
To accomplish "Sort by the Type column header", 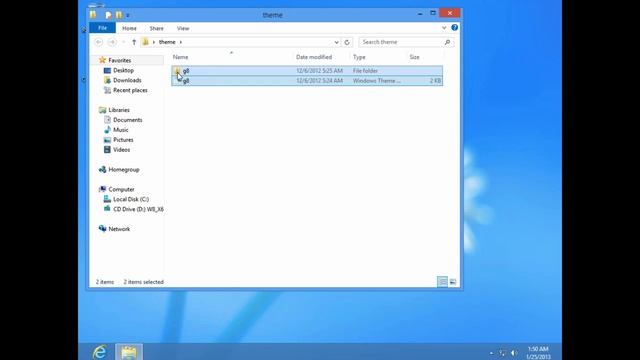I will pyautogui.click(x=359, y=57).
